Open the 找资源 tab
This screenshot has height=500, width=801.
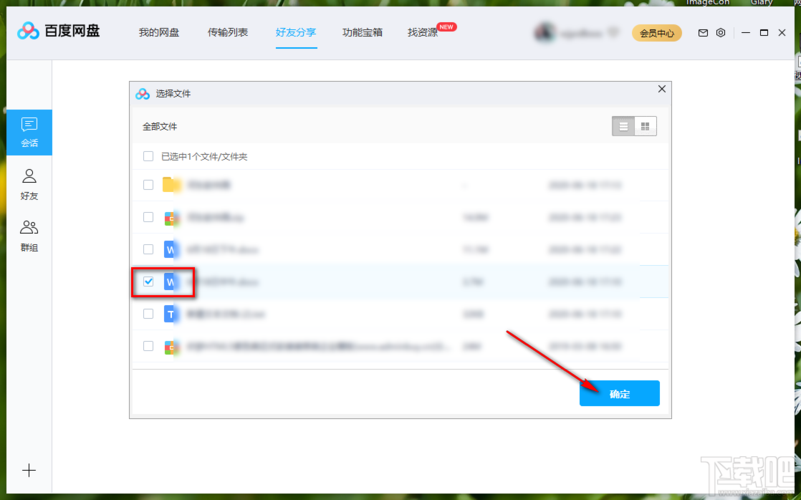click(x=423, y=33)
